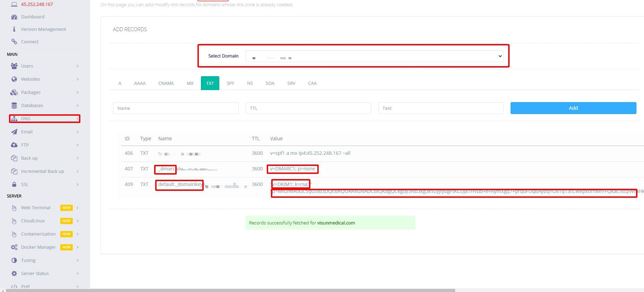Click the v=DMARC1; p=none value
The width and height of the screenshot is (644, 292).
(293, 169)
